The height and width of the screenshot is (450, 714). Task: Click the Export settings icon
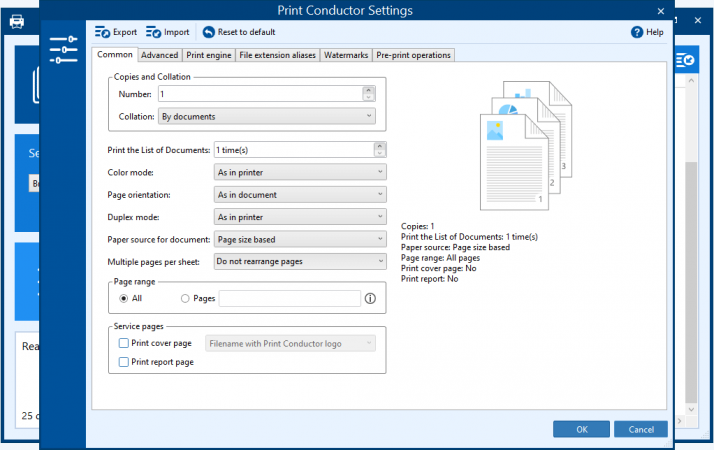(102, 32)
